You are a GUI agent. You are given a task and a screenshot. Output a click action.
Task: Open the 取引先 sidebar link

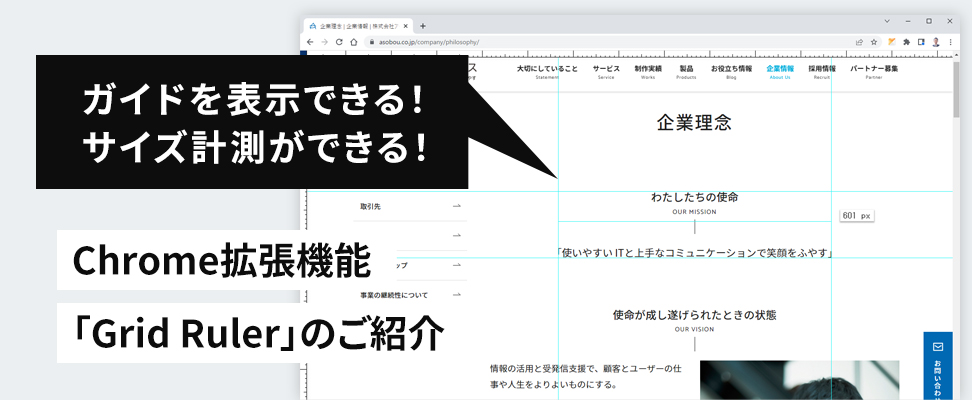point(410,206)
